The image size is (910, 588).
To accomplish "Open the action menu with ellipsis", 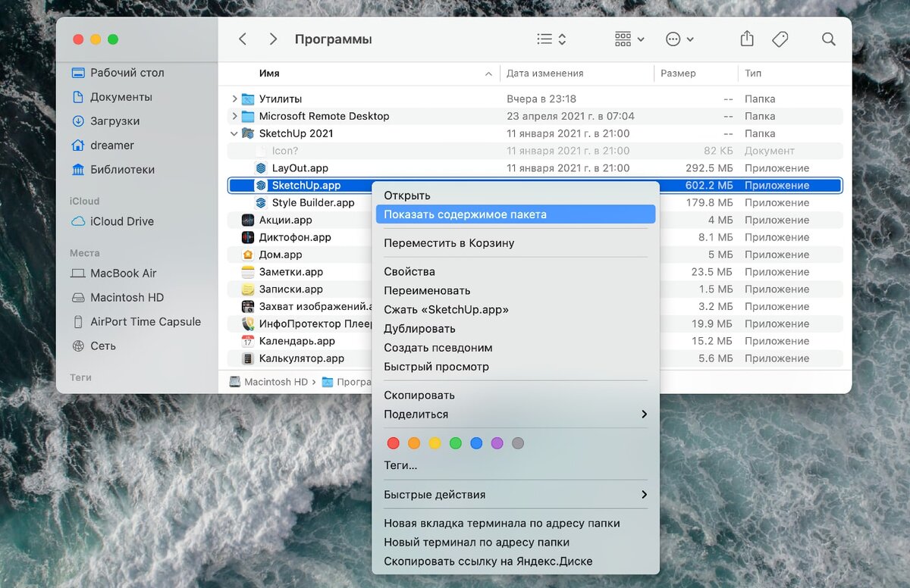I will [x=679, y=39].
